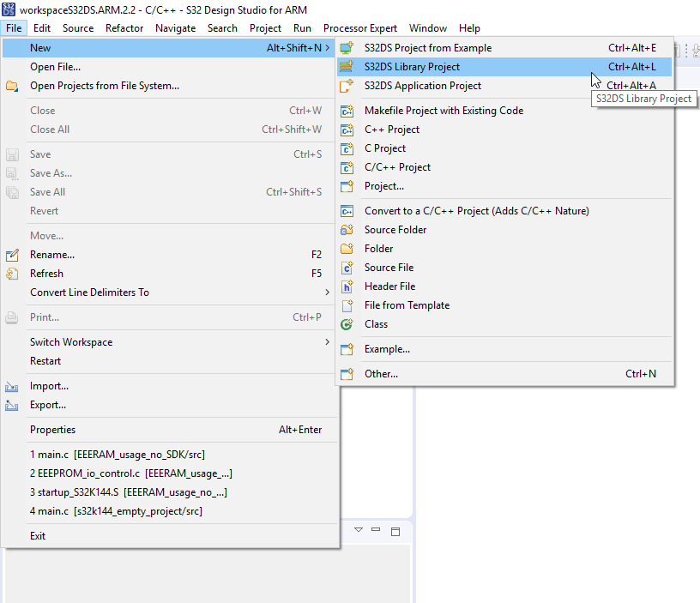
Task: Open recent file 3 startup_S32K144.S
Action: (x=170, y=492)
